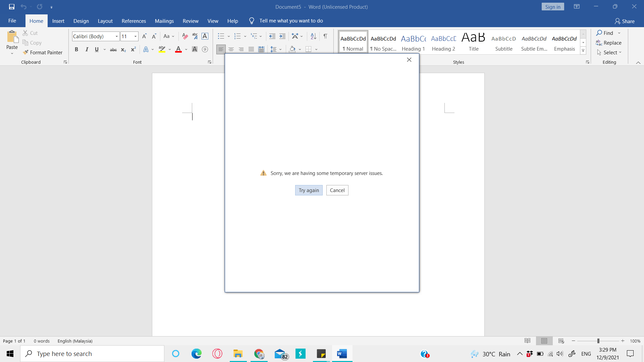Image resolution: width=644 pixels, height=362 pixels.
Task: Click the Save icon in quick access toolbar
Action: tap(12, 7)
